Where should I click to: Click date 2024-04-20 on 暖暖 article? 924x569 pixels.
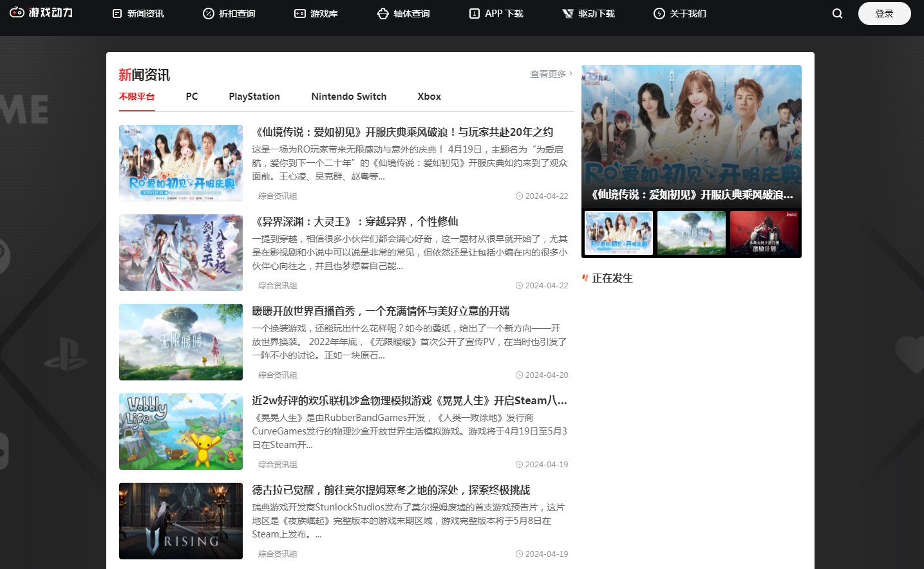click(x=547, y=375)
